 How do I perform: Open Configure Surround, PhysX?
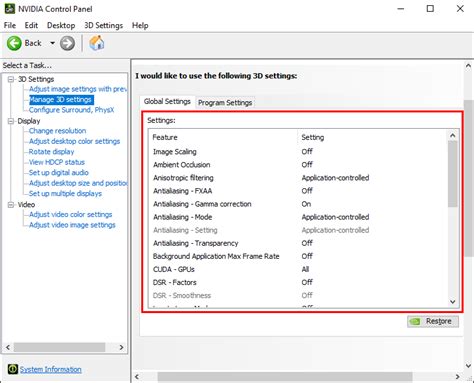click(71, 110)
